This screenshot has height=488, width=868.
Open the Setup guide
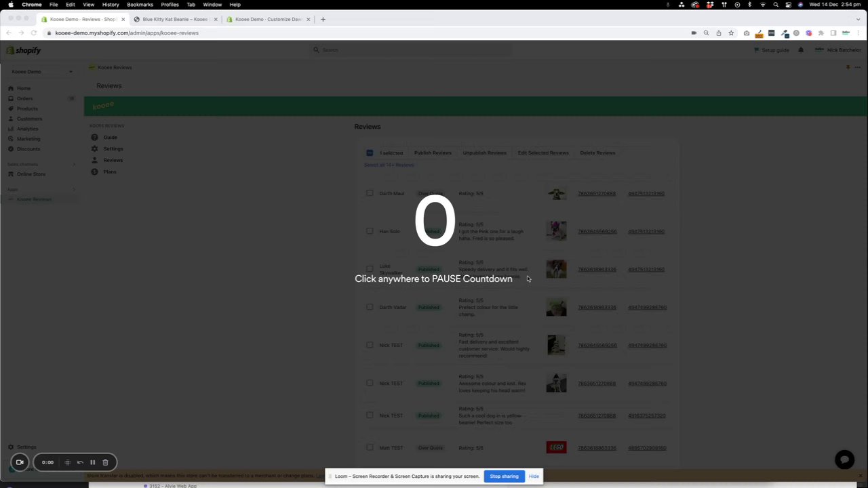(772, 50)
